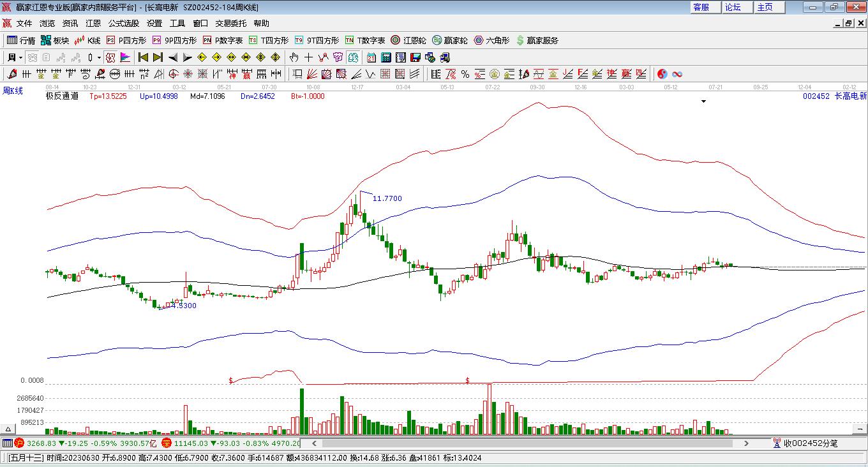
Task: Toggle the highlighted red 权 icon
Action: [111, 57]
